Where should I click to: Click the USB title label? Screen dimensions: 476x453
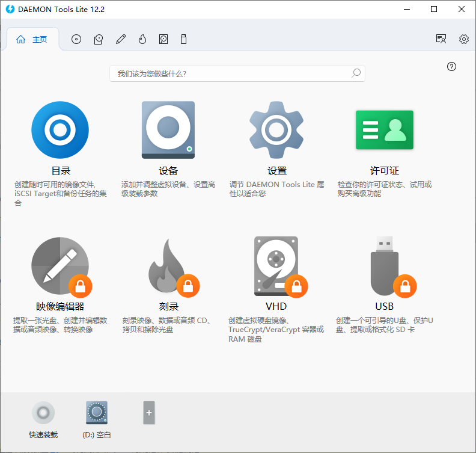(x=384, y=307)
